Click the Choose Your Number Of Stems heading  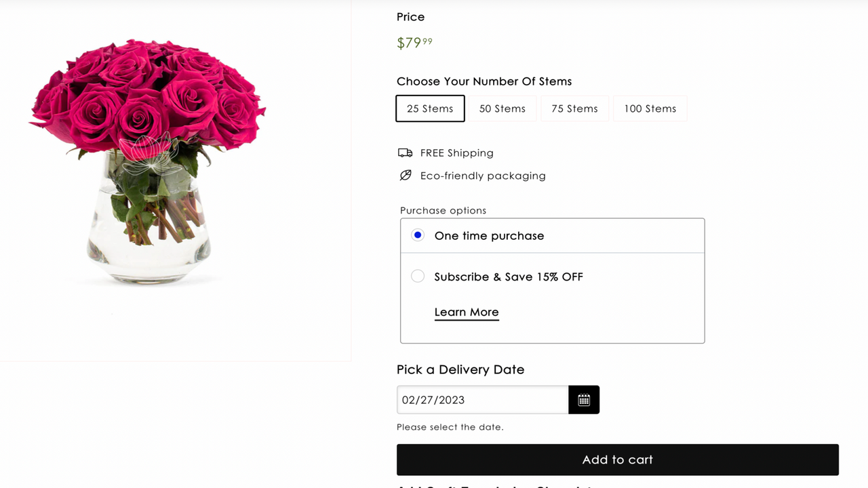tap(484, 81)
